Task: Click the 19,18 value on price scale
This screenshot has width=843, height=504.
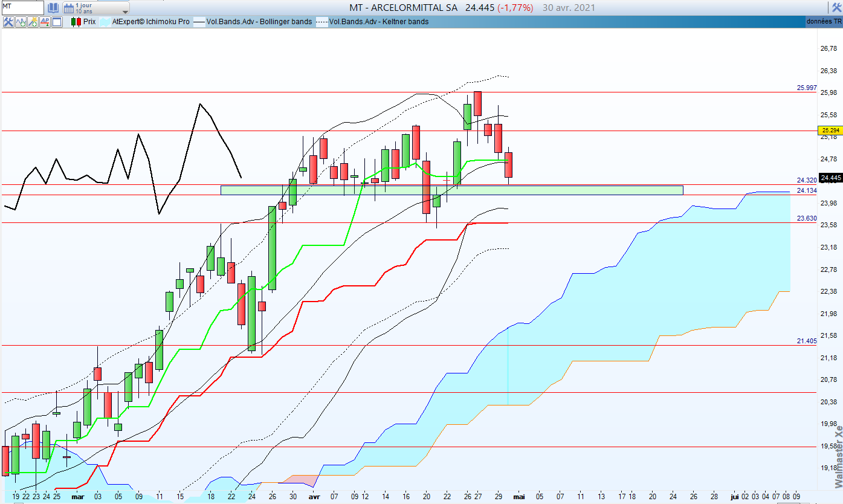Action: pos(828,468)
